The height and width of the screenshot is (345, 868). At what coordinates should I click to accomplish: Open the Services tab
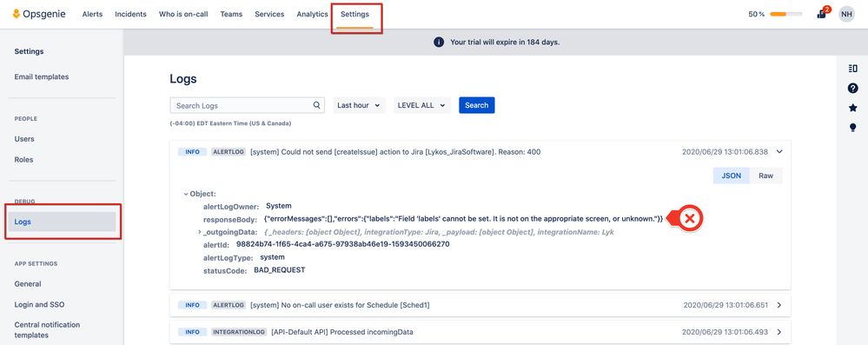click(269, 15)
